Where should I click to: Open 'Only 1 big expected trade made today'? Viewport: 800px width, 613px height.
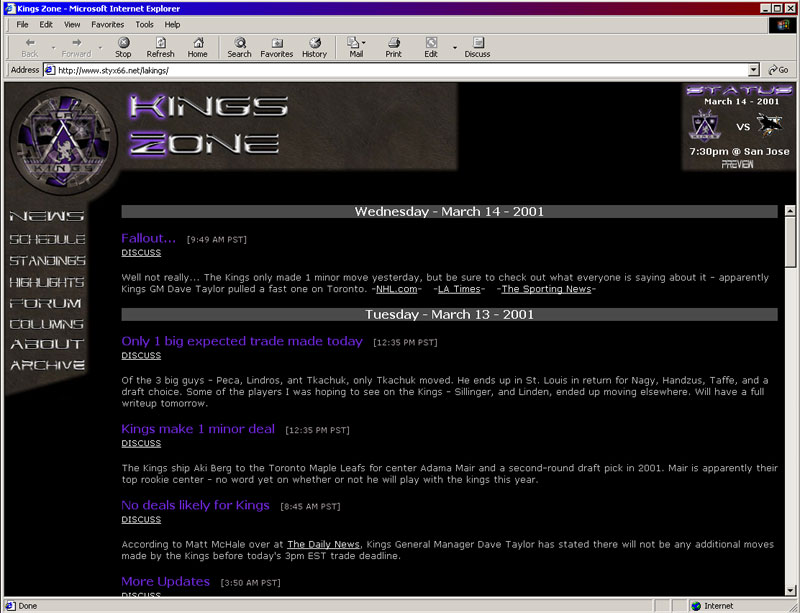(242, 341)
